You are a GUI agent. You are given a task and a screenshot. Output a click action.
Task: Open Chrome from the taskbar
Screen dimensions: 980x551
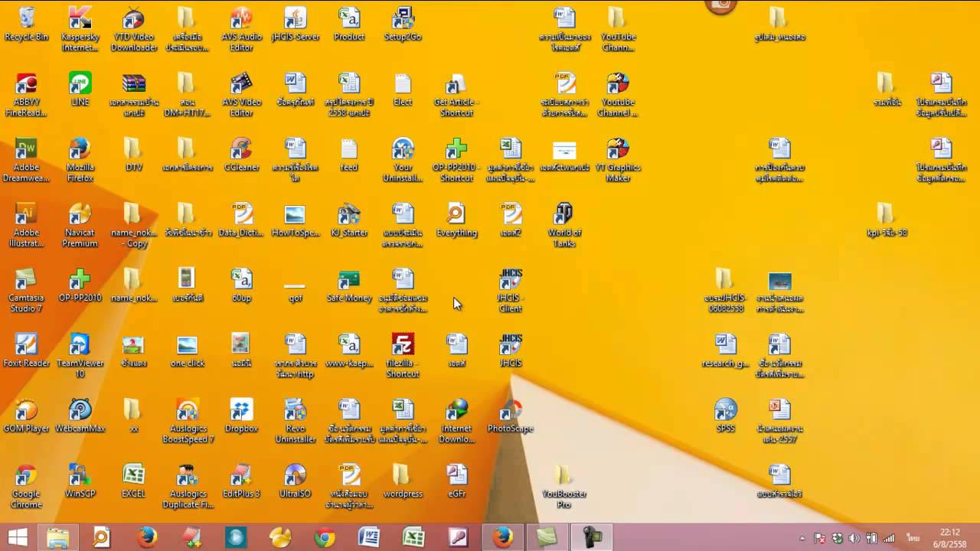[x=325, y=537]
